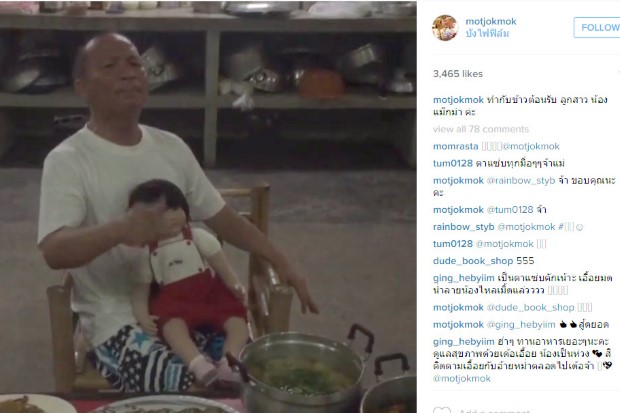Click @motjokmok mention ending the last comment
This screenshot has width=620, height=413.
tap(461, 379)
